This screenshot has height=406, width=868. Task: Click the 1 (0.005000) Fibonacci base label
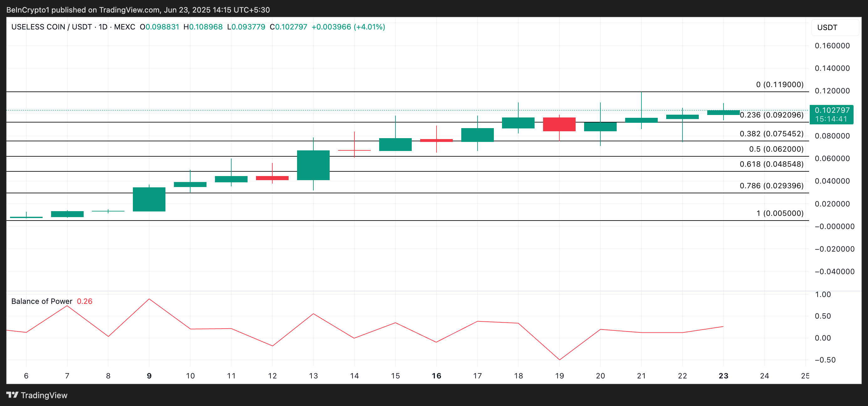[779, 213]
